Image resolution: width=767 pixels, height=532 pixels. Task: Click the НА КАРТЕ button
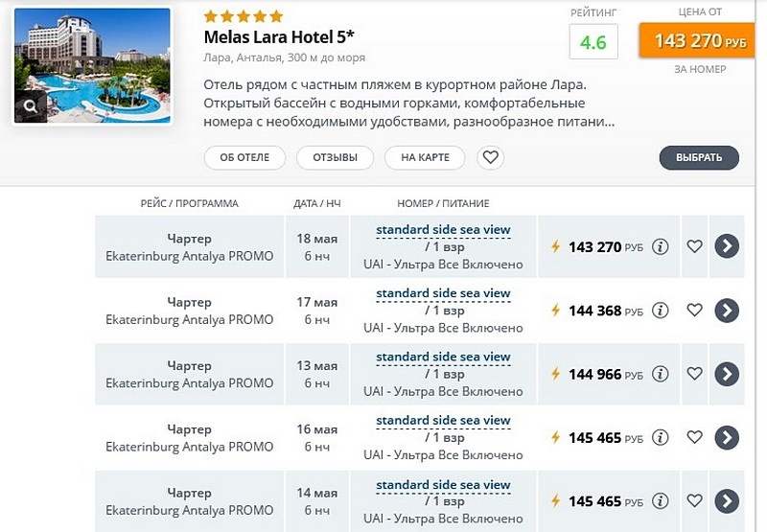(425, 157)
